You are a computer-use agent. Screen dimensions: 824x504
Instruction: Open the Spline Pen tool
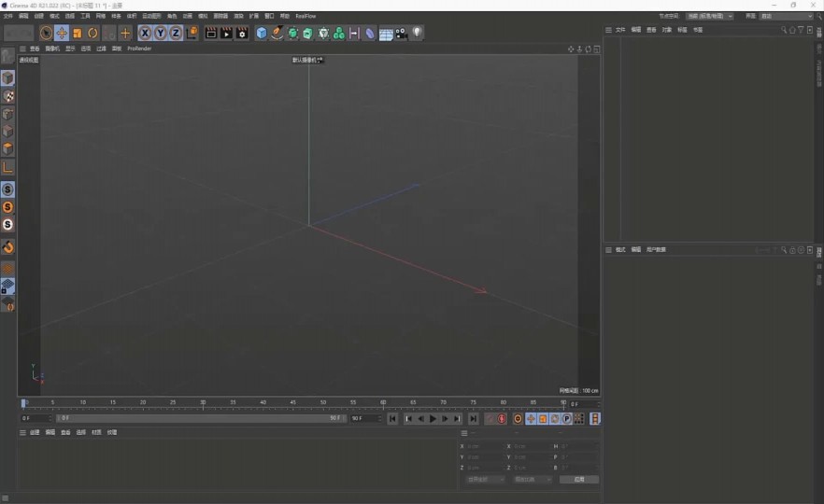(x=277, y=34)
